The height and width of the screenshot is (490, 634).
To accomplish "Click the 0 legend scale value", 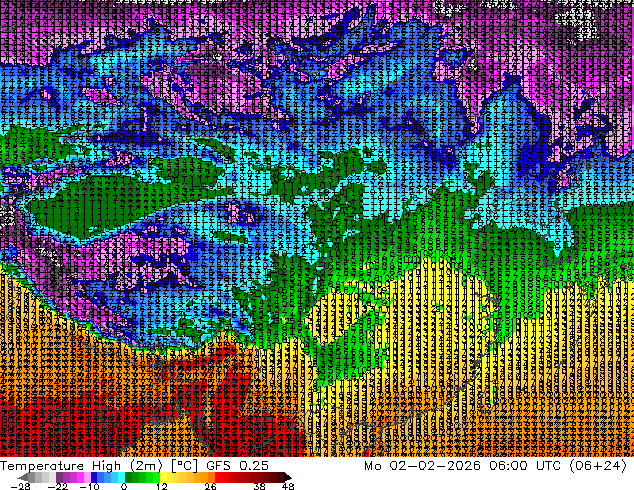I will pyautogui.click(x=124, y=486).
